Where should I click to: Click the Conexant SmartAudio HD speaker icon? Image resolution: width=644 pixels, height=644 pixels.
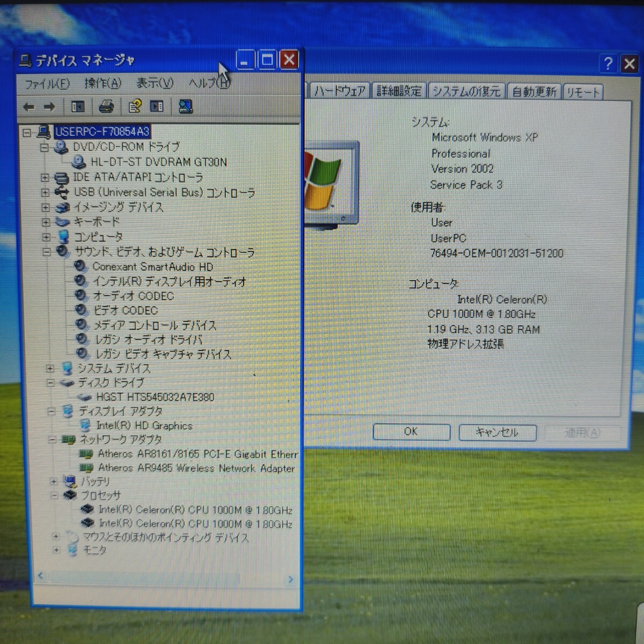coord(80,266)
